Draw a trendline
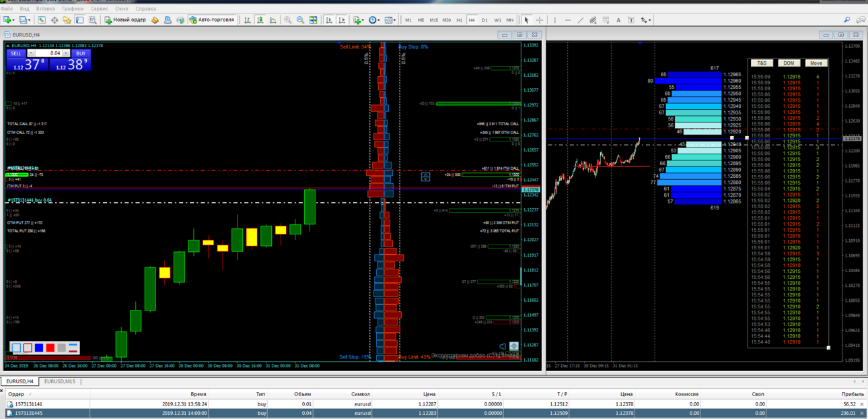868x419 pixels. 580,20
